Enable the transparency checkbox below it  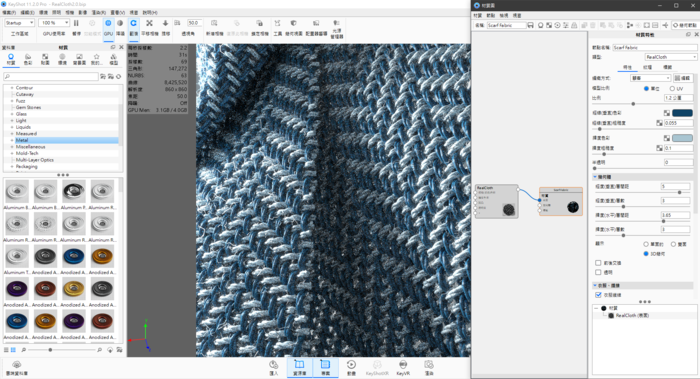[598, 272]
